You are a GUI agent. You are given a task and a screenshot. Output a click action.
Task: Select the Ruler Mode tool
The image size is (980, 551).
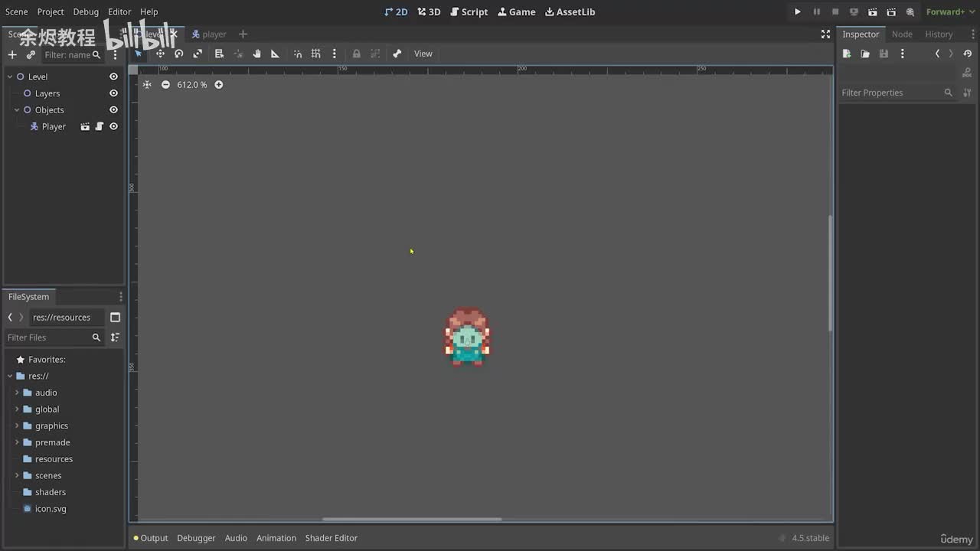pyautogui.click(x=275, y=54)
